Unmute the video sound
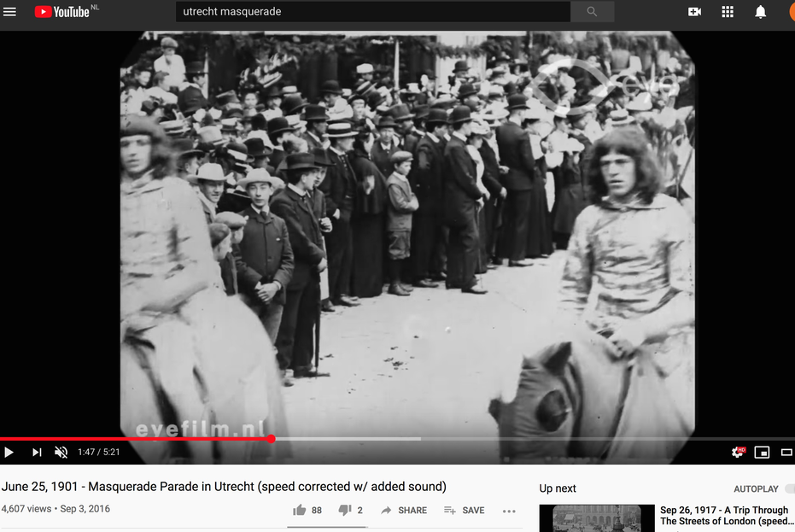The height and width of the screenshot is (532, 795). tap(61, 452)
